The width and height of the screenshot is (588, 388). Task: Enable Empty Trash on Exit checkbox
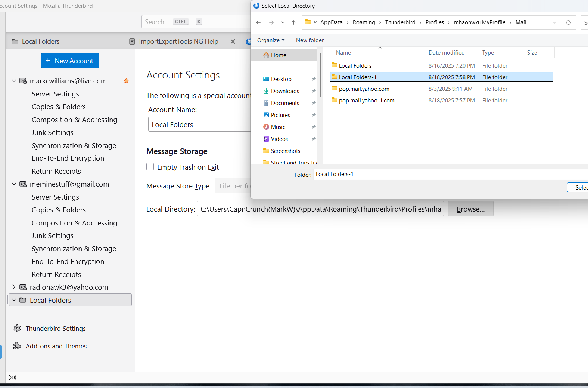[x=150, y=167]
